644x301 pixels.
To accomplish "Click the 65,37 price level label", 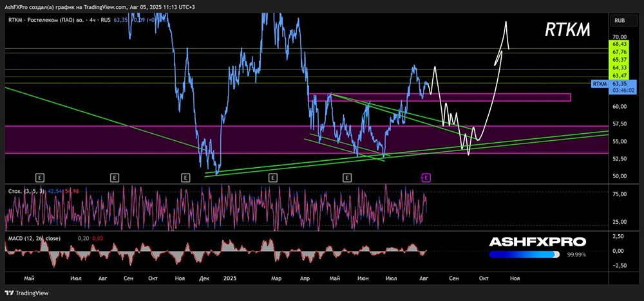I will pyautogui.click(x=619, y=60).
